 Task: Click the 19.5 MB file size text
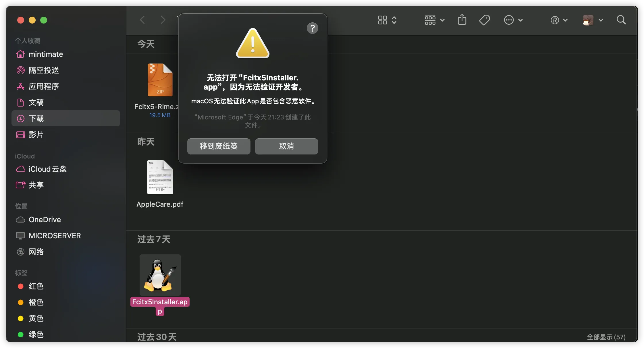click(x=160, y=115)
